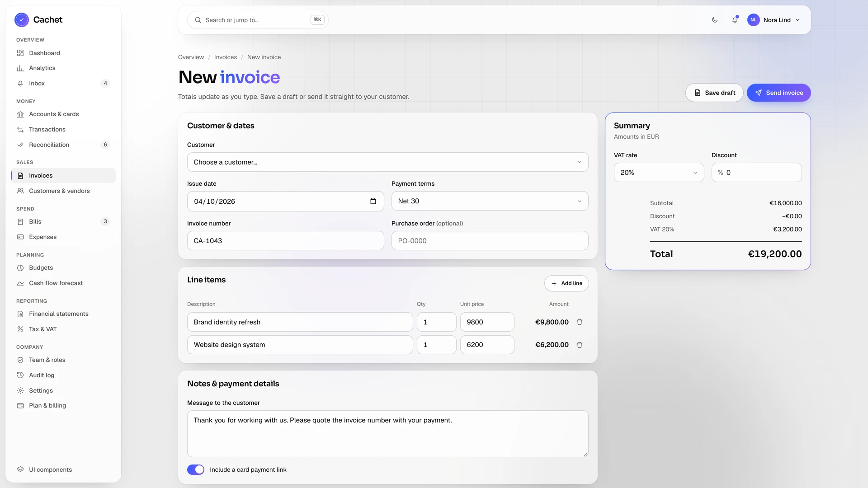Image resolution: width=868 pixels, height=488 pixels.
Task: Edit the Brand identity refresh description
Action: [x=300, y=322]
